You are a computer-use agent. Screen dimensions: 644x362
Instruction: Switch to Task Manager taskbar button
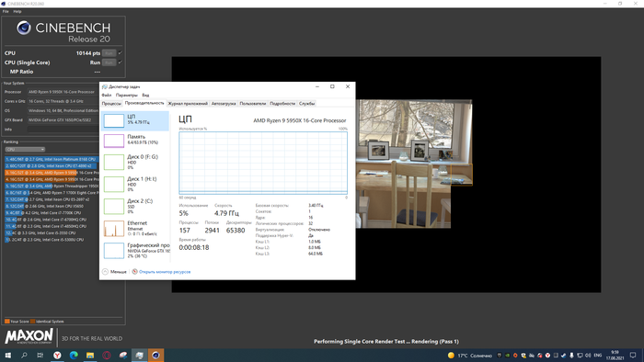(139, 355)
